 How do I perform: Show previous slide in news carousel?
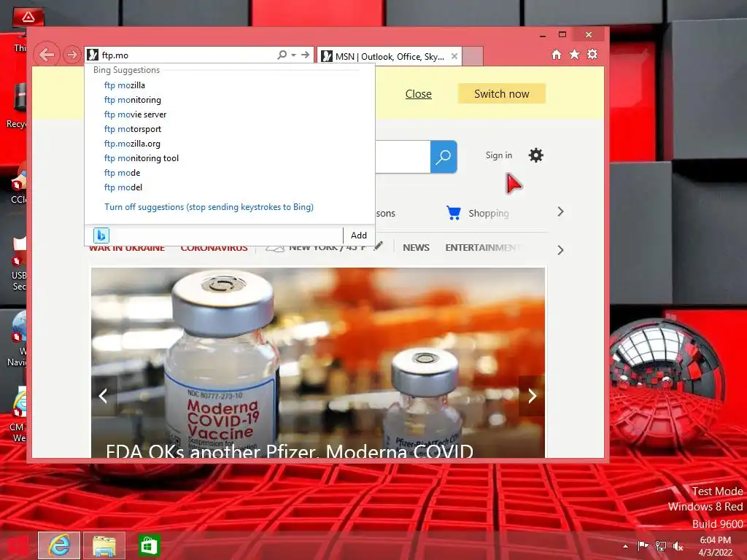[104, 396]
